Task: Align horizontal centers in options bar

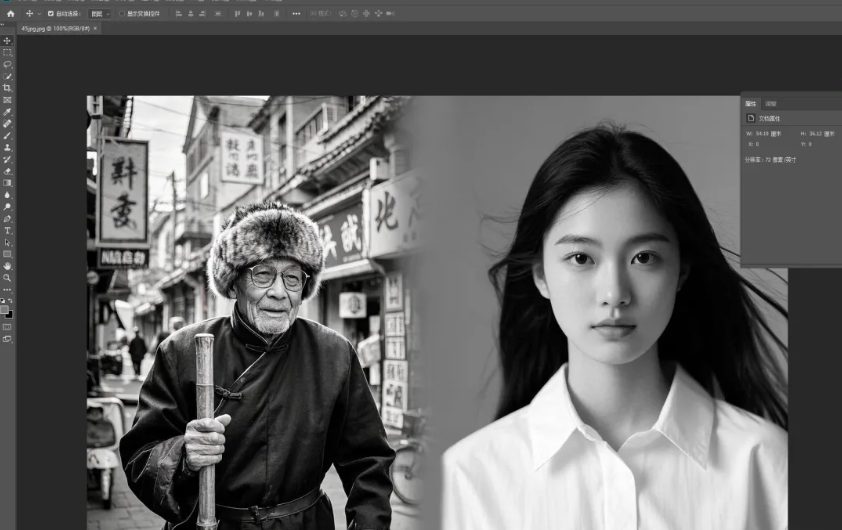Action: pos(191,13)
